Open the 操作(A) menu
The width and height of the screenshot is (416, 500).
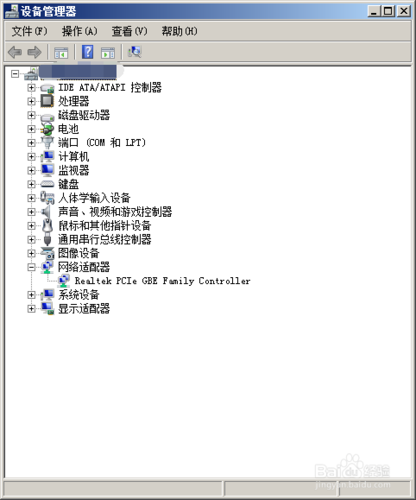click(x=79, y=31)
